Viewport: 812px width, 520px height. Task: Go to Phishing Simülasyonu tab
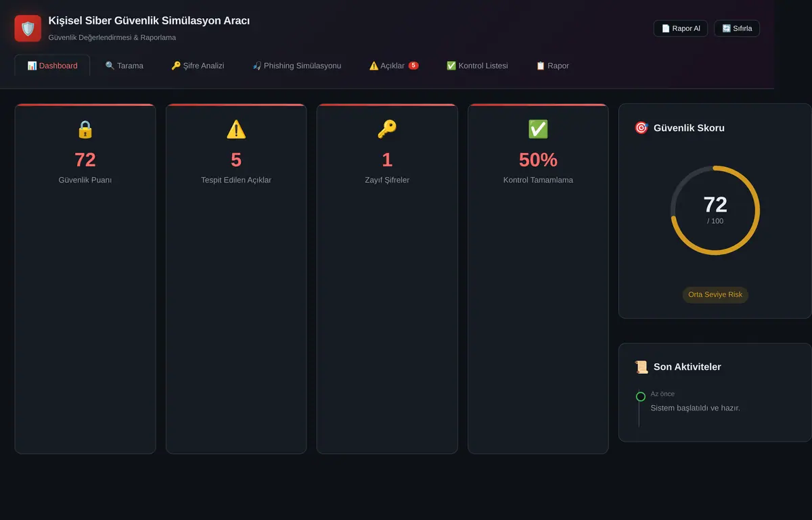(x=296, y=66)
